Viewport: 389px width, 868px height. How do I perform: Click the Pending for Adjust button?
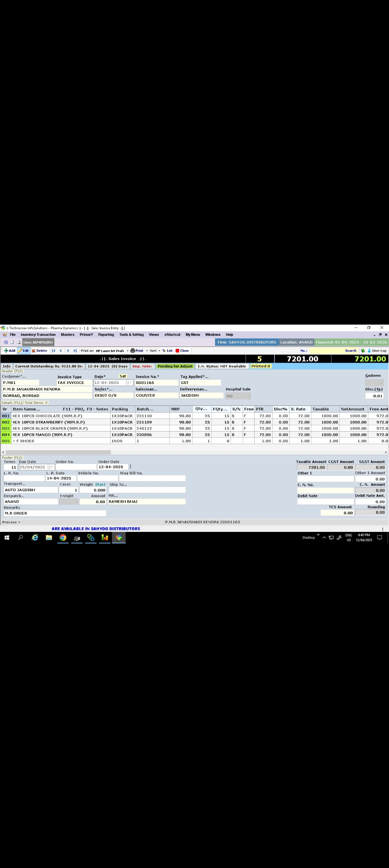point(175,366)
